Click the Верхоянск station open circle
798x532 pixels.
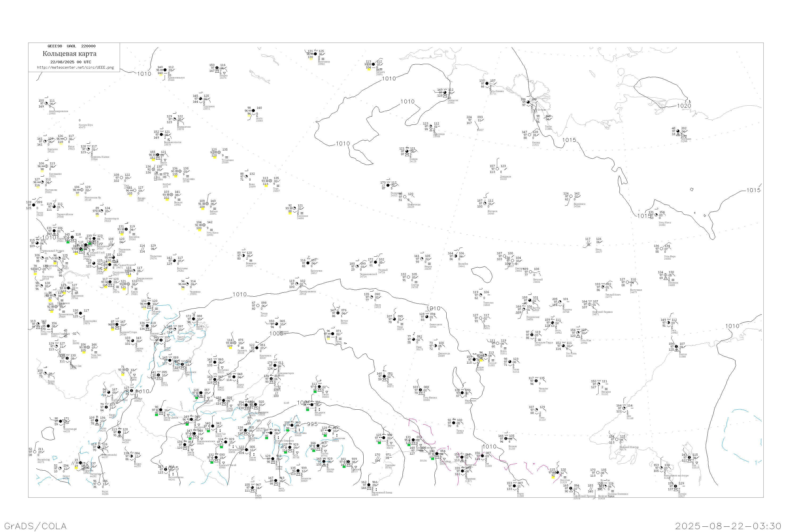coord(571,197)
